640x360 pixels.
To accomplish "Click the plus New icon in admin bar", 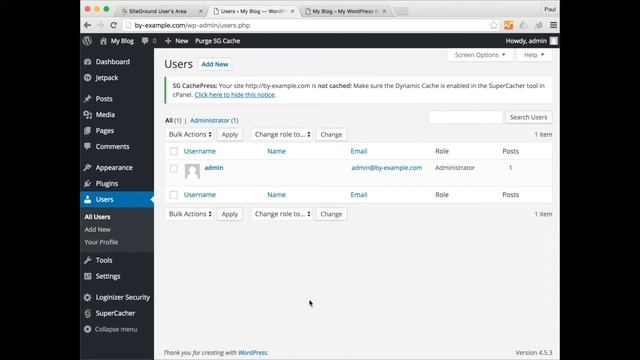I will (168, 41).
